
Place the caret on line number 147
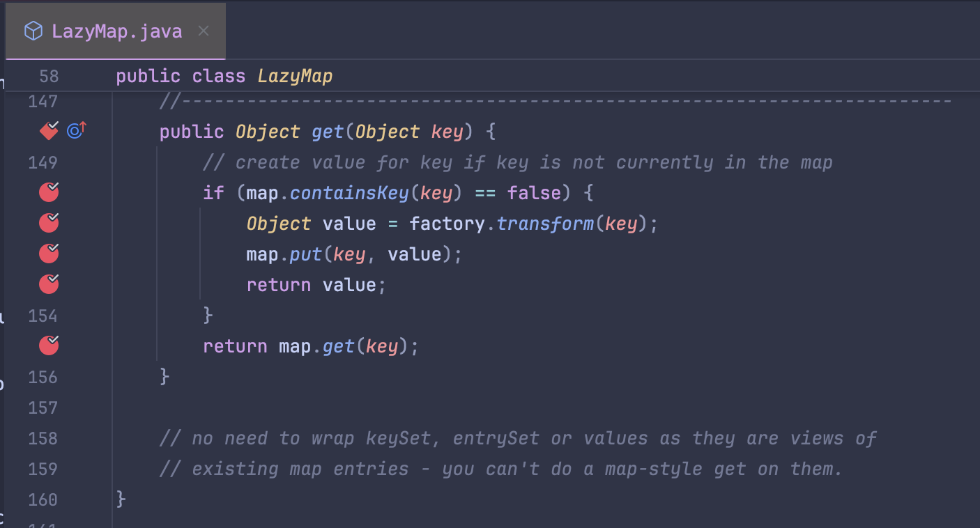(42, 101)
